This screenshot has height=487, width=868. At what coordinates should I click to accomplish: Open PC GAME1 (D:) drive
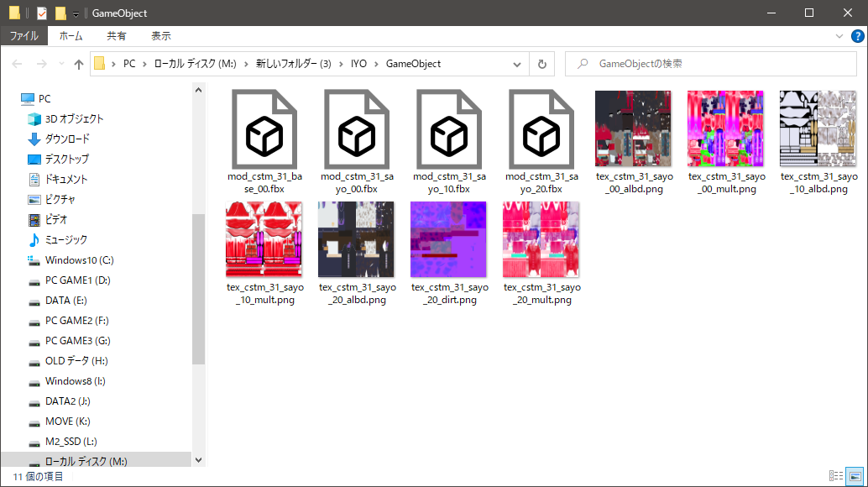coord(77,280)
